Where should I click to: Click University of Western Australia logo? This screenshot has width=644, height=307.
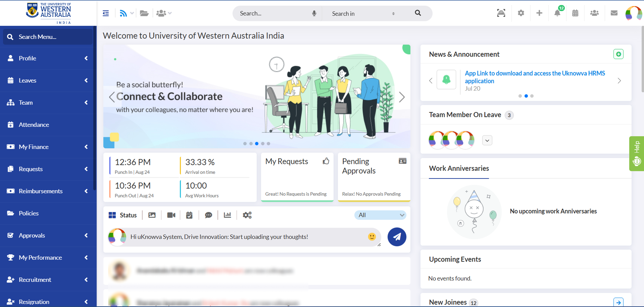(x=49, y=13)
